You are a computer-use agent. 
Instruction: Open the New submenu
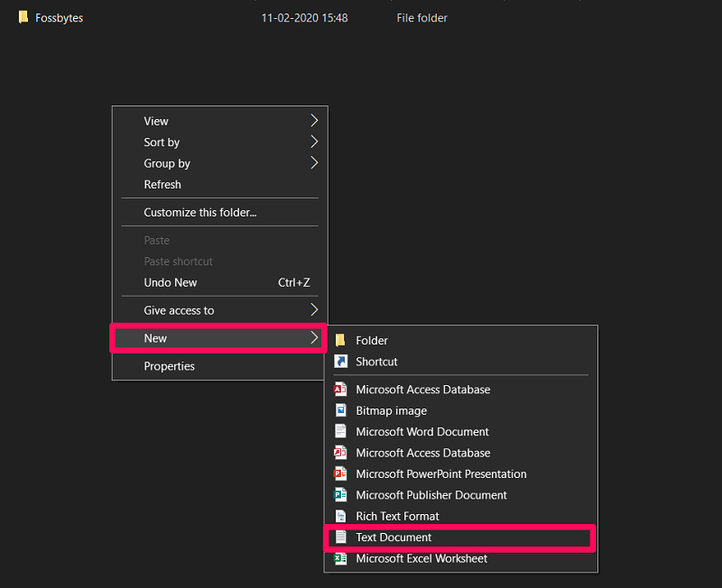[x=180, y=337]
